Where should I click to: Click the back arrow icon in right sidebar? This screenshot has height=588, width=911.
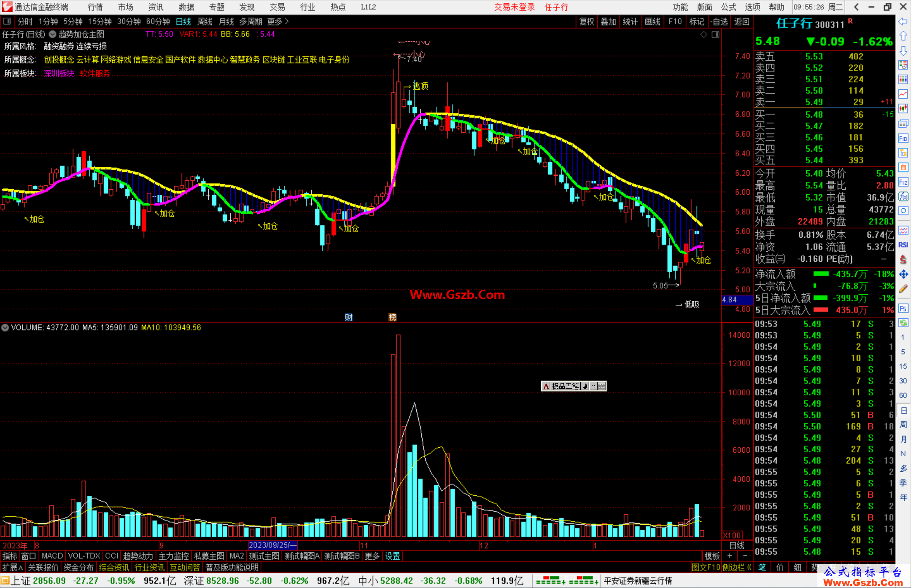pos(903,21)
